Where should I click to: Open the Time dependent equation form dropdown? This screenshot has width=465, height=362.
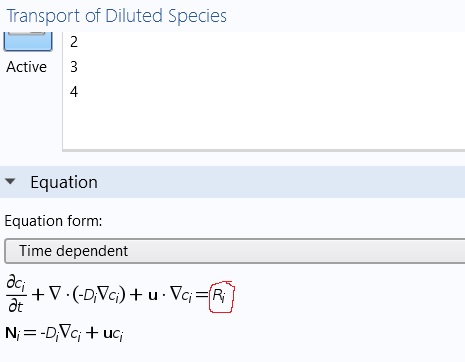(235, 251)
